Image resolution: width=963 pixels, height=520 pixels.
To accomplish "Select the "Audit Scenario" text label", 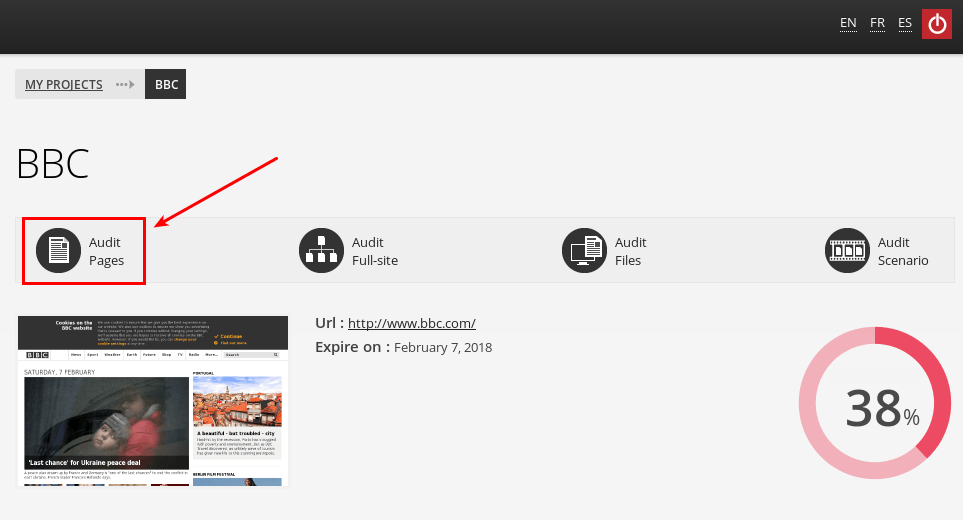I will point(903,251).
